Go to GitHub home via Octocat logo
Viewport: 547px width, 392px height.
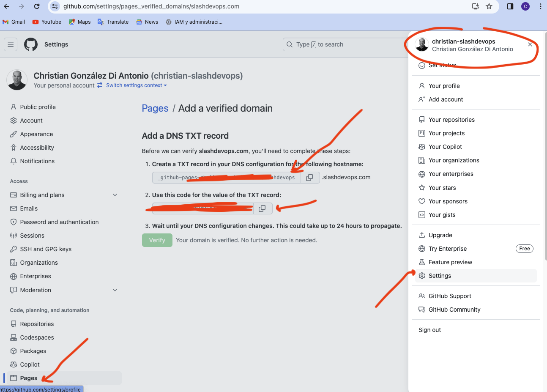coord(31,44)
